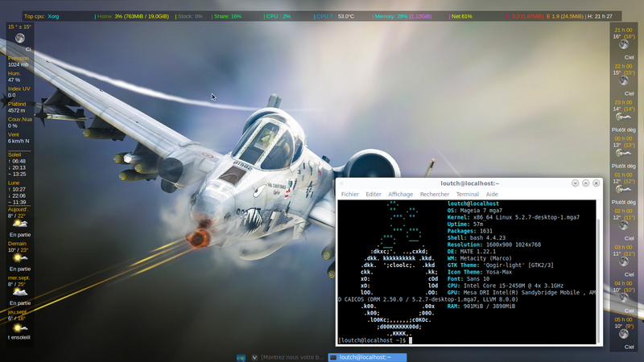Click the 'Icon Theme: Yosa-Max' terminal line
The image size is (644, 362).
479,272
